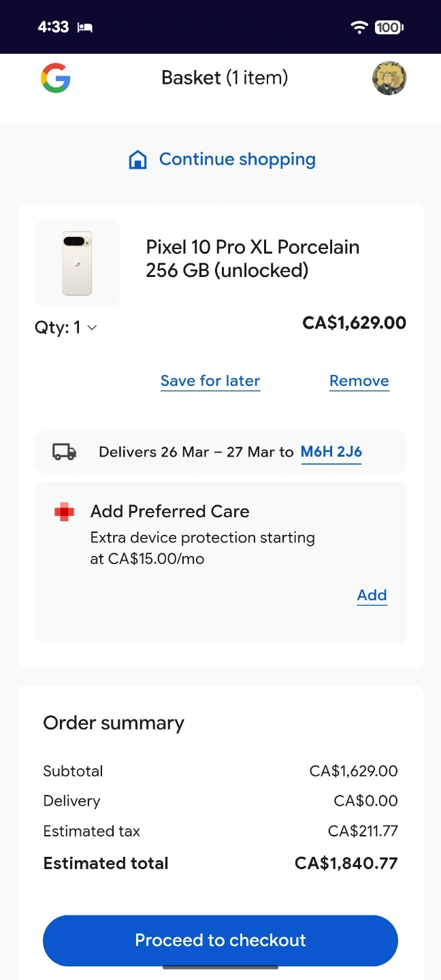Screen dimensions: 441x980
Task: Tap the Google logo icon
Action: click(x=56, y=78)
